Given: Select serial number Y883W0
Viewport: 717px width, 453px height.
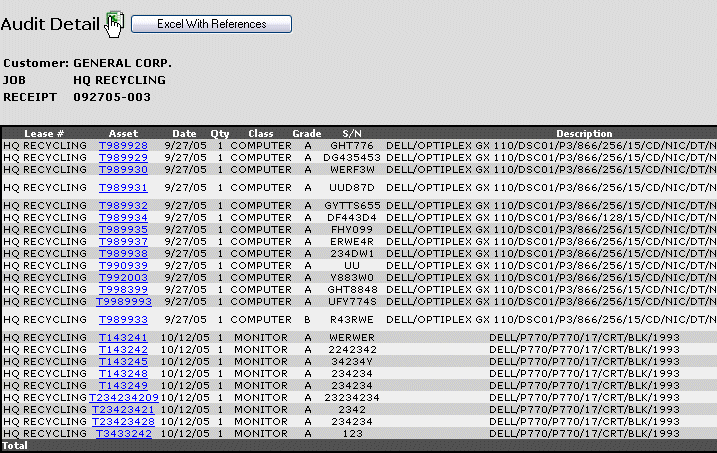Looking at the screenshot, I should click(x=352, y=277).
